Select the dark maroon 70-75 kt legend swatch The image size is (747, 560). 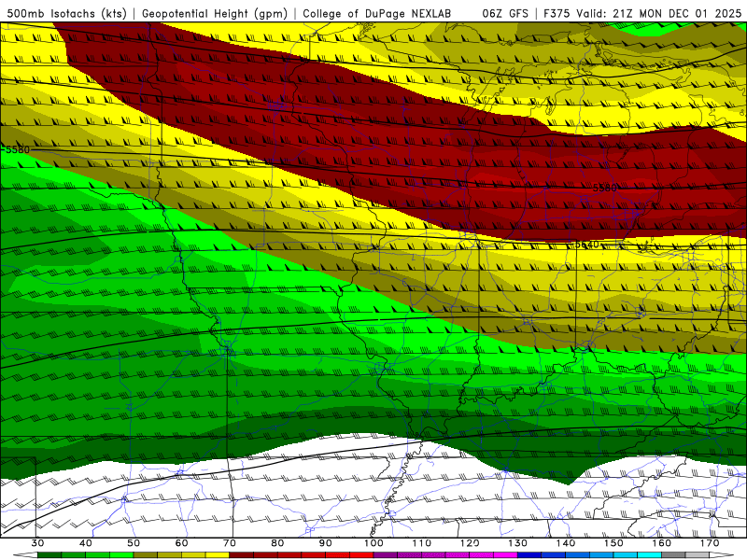point(242,555)
